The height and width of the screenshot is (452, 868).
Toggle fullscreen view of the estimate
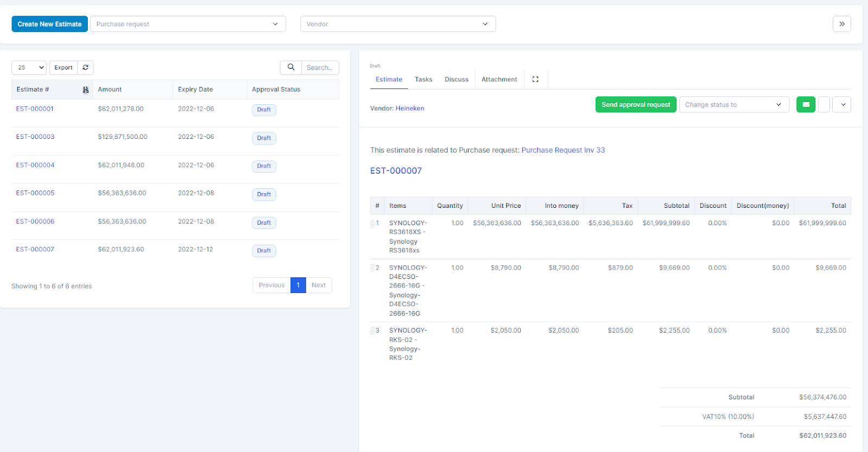(535, 79)
